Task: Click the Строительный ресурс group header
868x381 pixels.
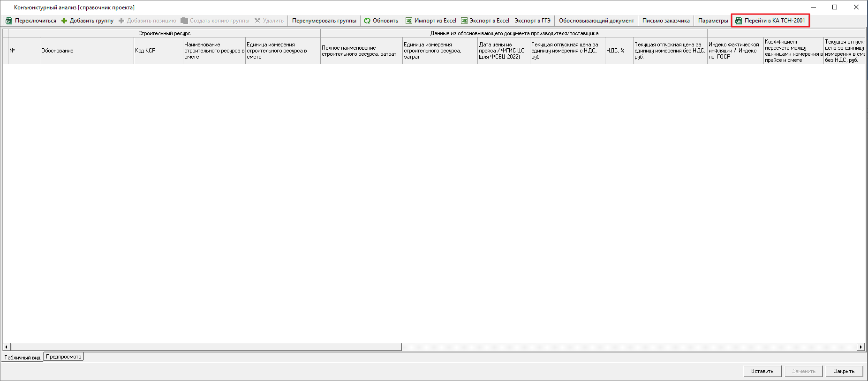Action: (x=164, y=33)
